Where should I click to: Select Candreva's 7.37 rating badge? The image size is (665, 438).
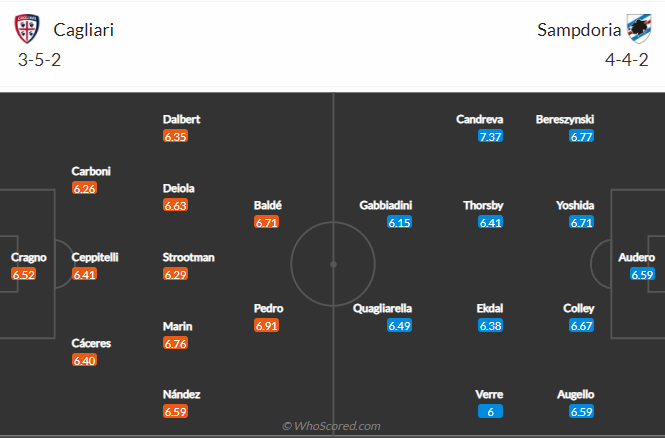coord(490,137)
